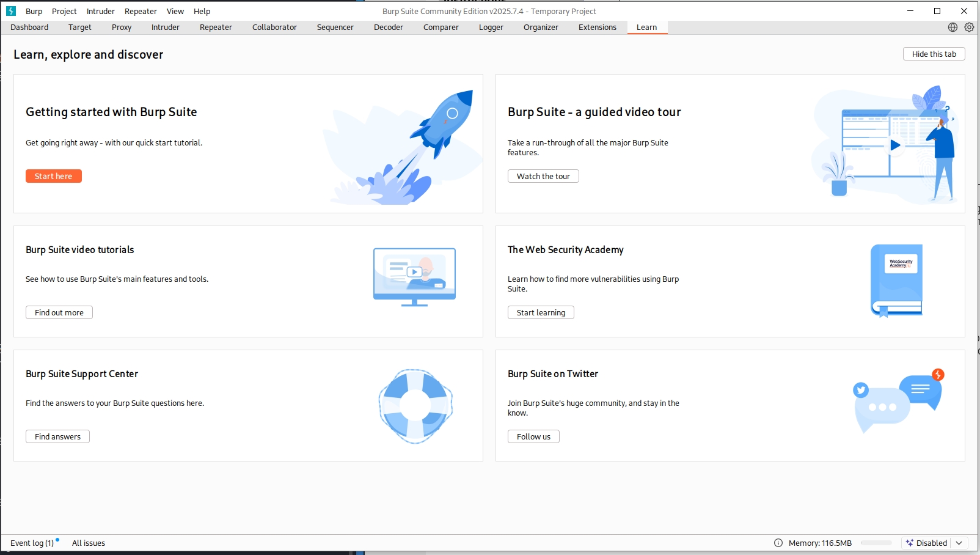Viewport: 980px width, 555px height.
Task: Switch to the Collaborator tab
Action: [x=274, y=27]
